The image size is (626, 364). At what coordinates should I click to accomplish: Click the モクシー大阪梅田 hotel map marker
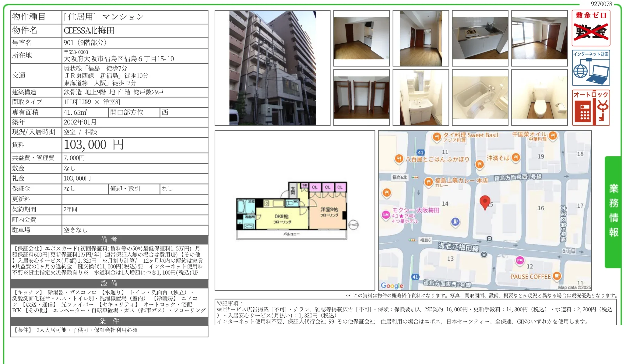tap(386, 215)
